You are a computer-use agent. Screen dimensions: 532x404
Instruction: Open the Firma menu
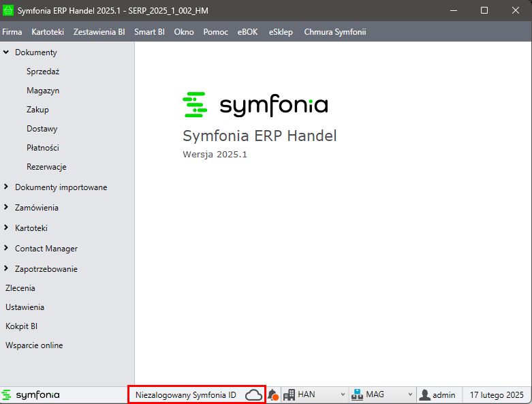[x=12, y=32]
